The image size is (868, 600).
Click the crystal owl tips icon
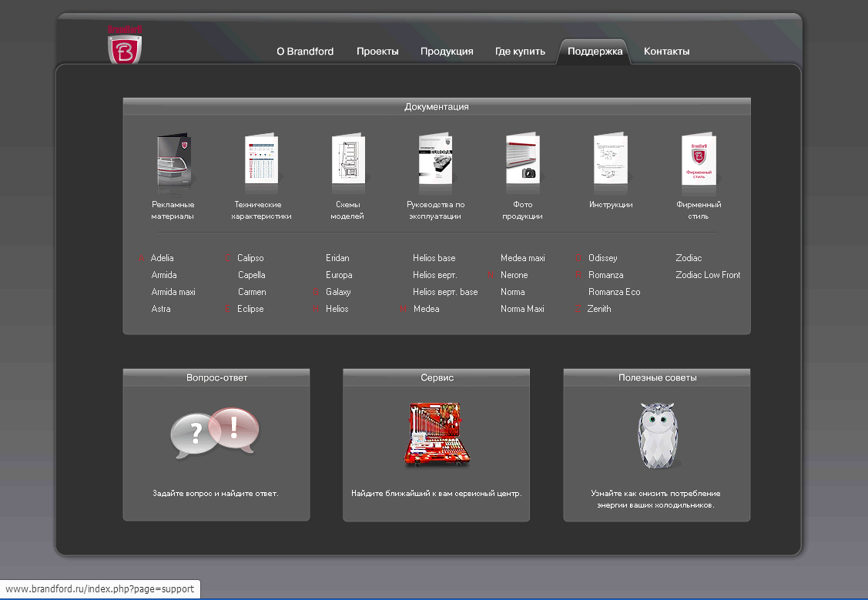tap(657, 436)
